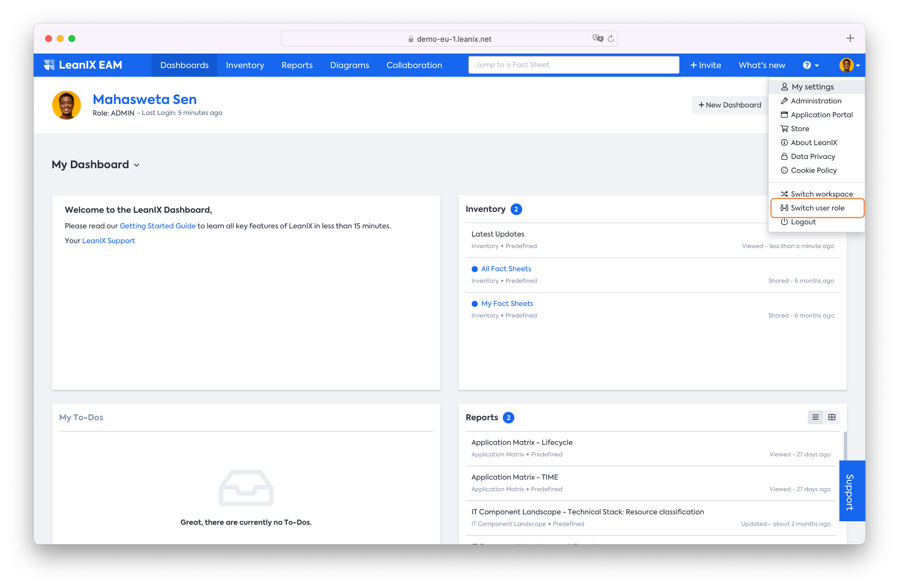Click the power icon beside Logout
Screen dimensions: 899x588
[784, 222]
